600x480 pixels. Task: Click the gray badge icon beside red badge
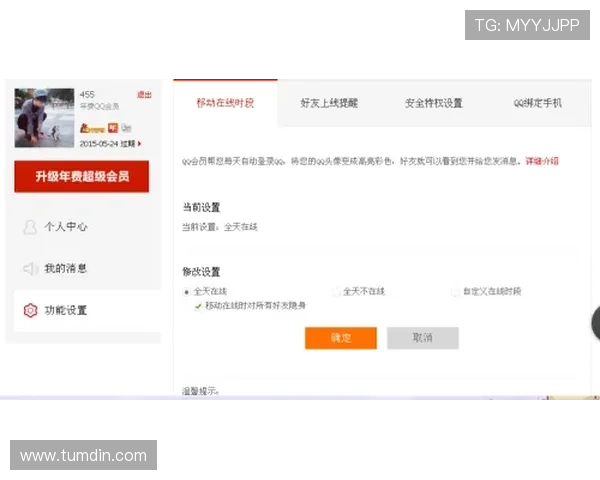[126, 128]
